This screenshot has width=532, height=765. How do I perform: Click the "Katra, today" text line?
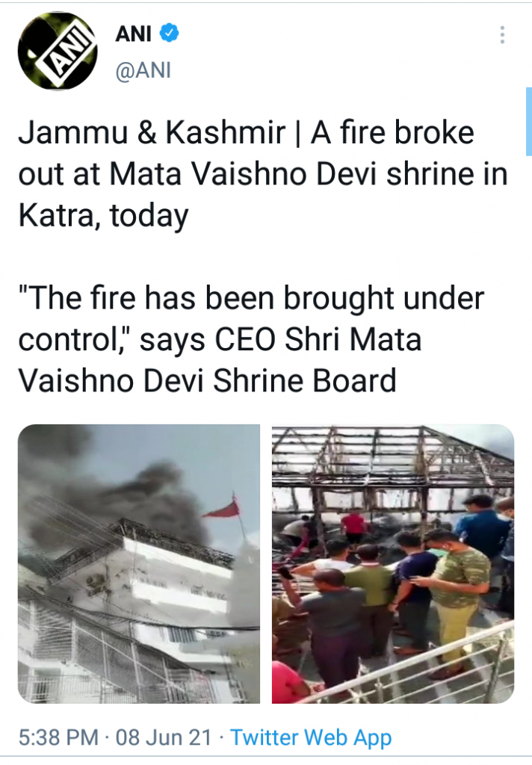pyautogui.click(x=103, y=214)
